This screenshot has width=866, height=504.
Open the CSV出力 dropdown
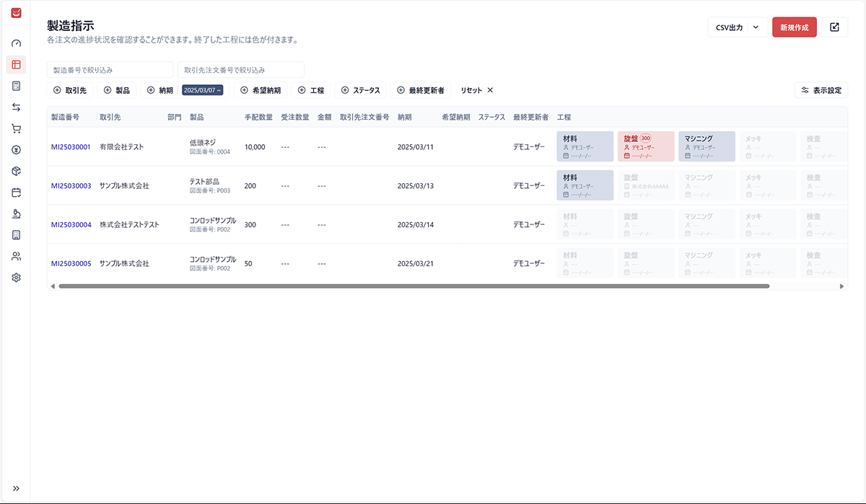[x=737, y=27]
